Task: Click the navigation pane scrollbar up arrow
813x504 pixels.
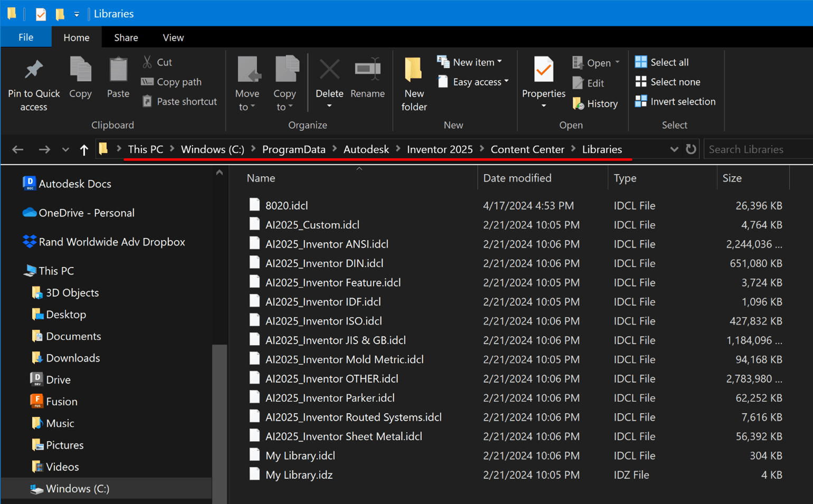Action: coord(220,173)
